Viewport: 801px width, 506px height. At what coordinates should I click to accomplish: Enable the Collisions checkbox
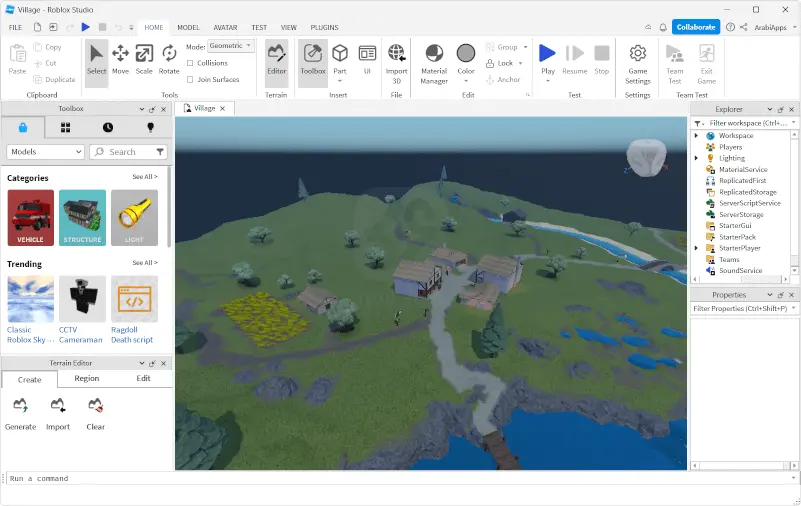[x=190, y=63]
